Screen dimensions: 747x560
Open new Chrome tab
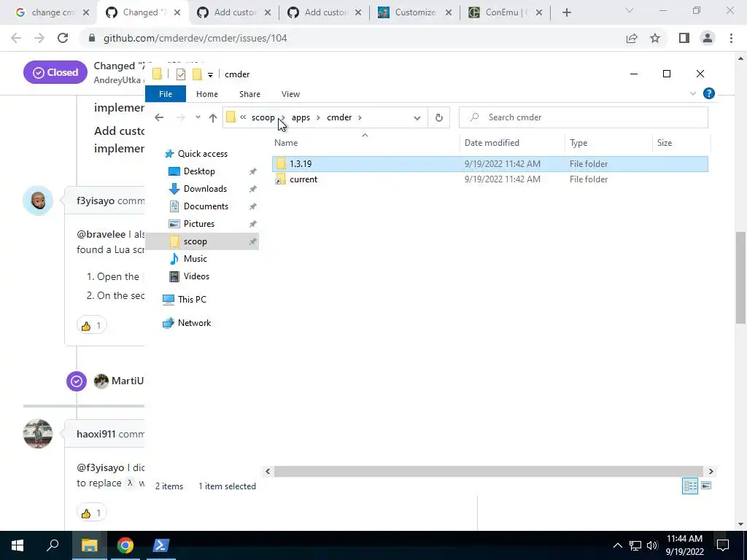[x=566, y=12]
